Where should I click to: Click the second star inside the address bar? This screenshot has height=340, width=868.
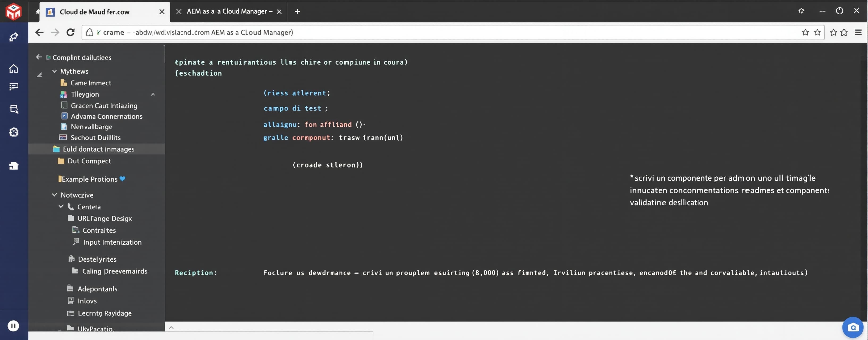click(x=817, y=32)
